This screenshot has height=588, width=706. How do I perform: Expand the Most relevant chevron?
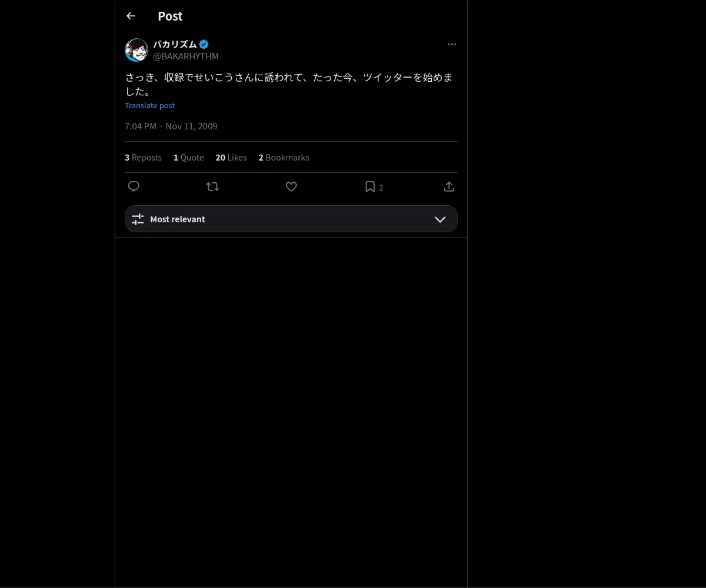click(440, 219)
